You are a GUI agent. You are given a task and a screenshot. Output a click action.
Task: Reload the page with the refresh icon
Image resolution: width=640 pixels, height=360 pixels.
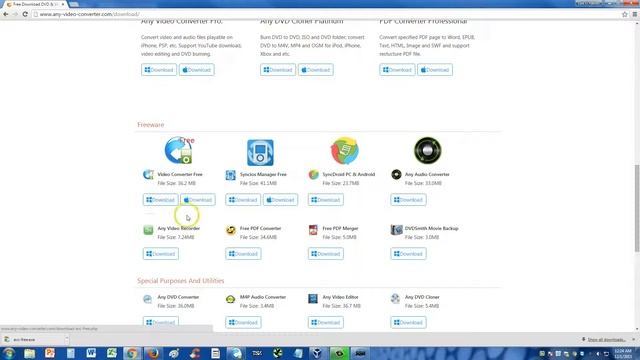click(25, 14)
